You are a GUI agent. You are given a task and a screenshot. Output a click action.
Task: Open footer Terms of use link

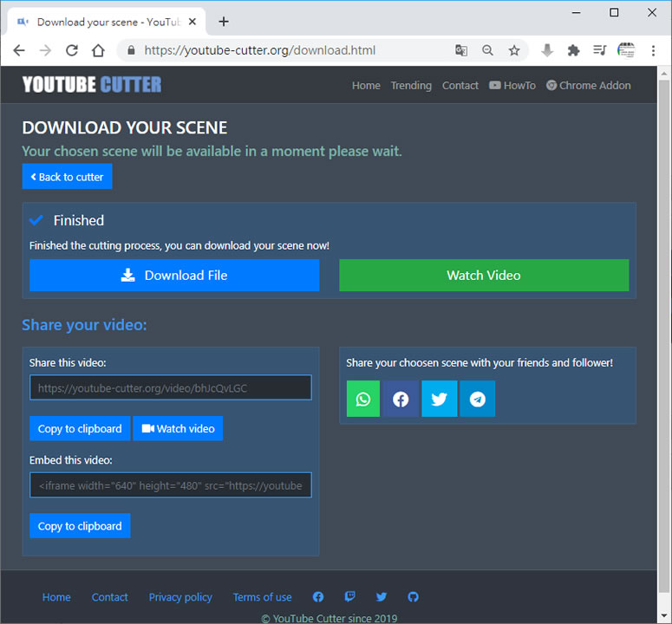[x=262, y=596]
